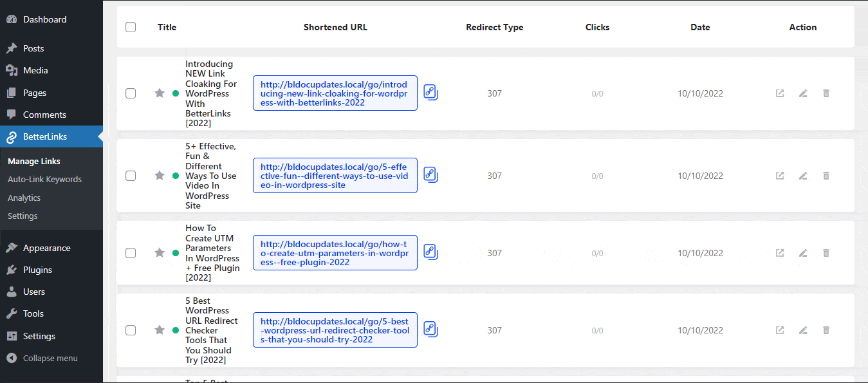Viewport: 868px width, 383px height.
Task: Delete the UTM Parameters link
Action: pos(826,252)
